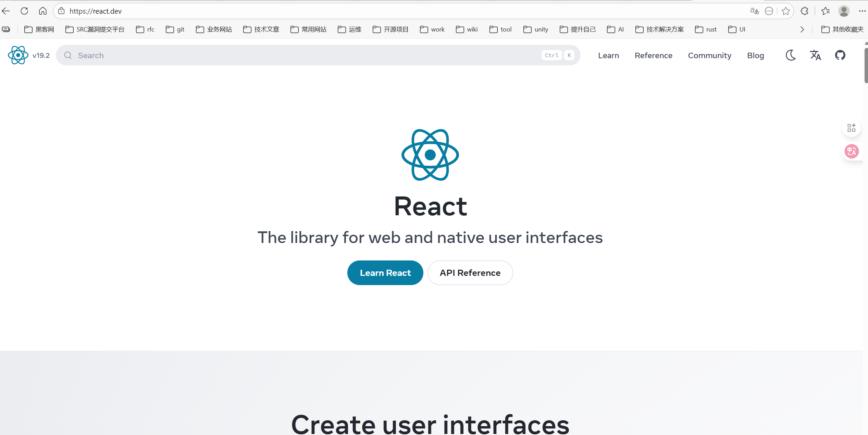868x435 pixels.
Task: Toggle dark mode moon icon
Action: [x=791, y=55]
